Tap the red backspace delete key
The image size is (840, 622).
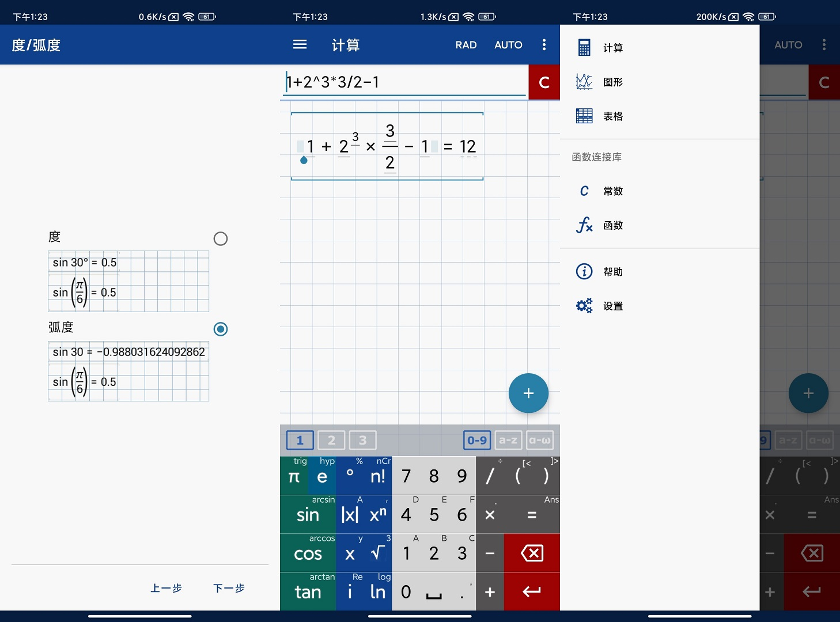tap(532, 553)
